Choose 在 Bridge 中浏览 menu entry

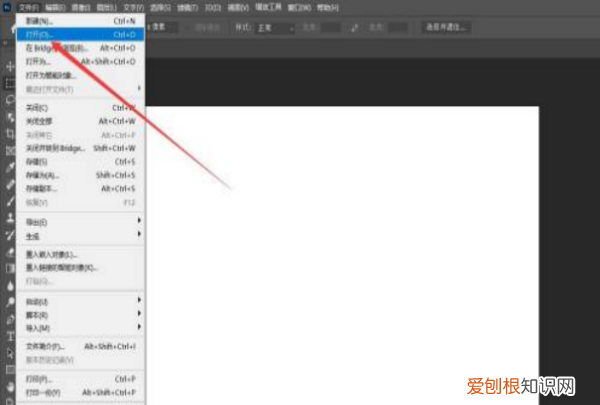pos(80,48)
